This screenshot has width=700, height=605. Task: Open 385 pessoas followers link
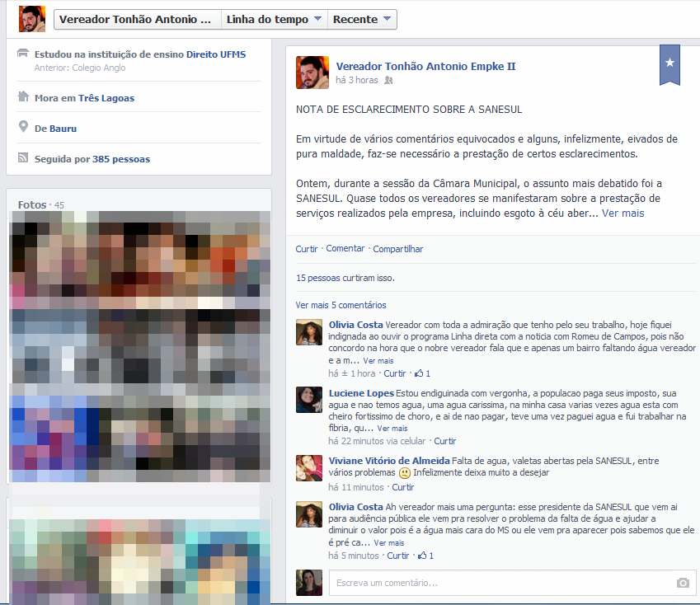click(x=121, y=159)
